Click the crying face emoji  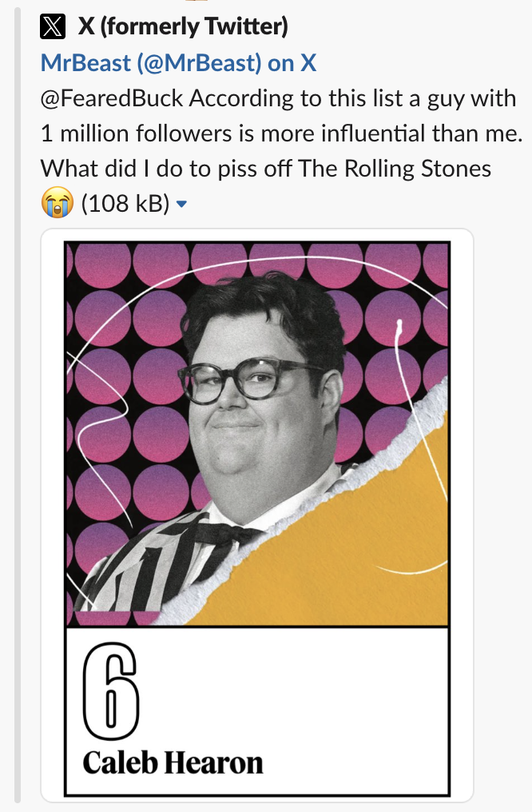click(x=57, y=202)
